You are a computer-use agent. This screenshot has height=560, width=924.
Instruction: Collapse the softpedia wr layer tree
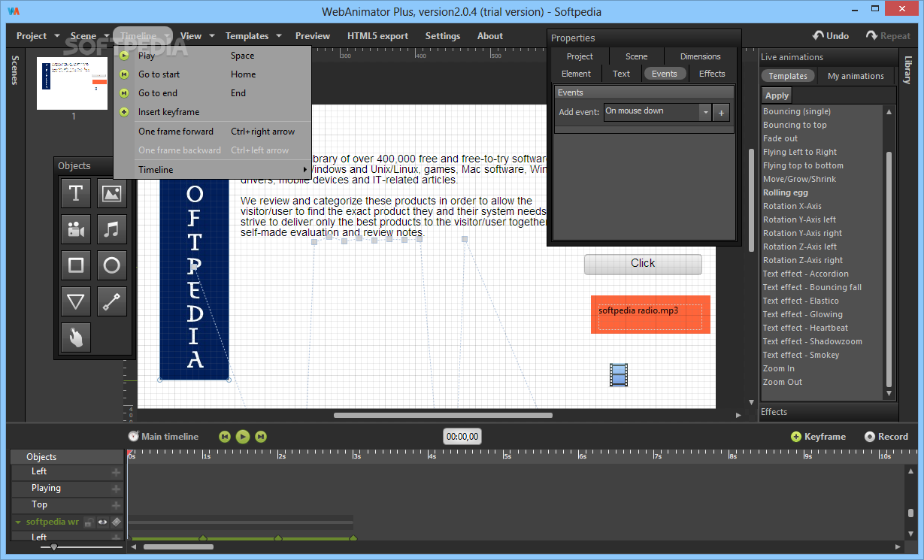tap(18, 522)
